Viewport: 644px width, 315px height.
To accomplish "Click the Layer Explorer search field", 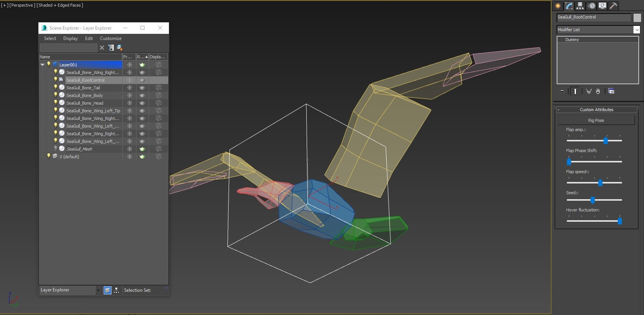I will point(69,48).
